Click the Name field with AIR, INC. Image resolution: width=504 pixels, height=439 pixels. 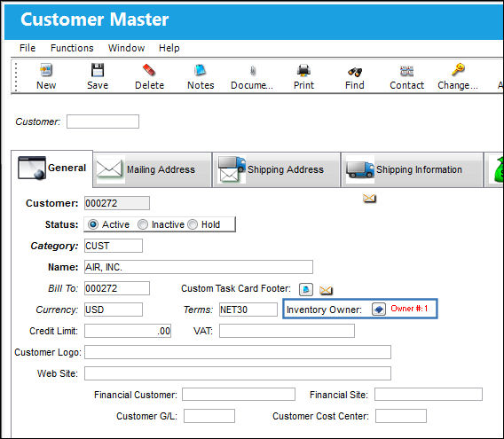pos(199,267)
